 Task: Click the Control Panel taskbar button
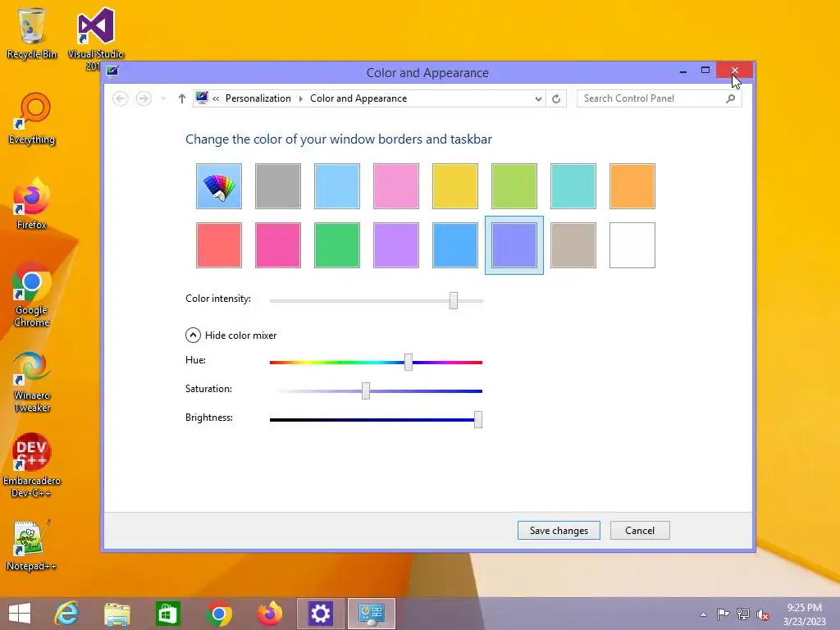(372, 614)
